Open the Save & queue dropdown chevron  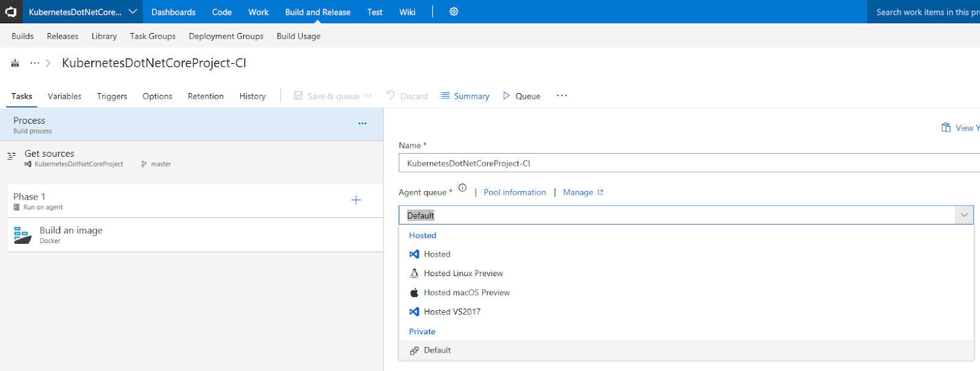click(x=368, y=96)
